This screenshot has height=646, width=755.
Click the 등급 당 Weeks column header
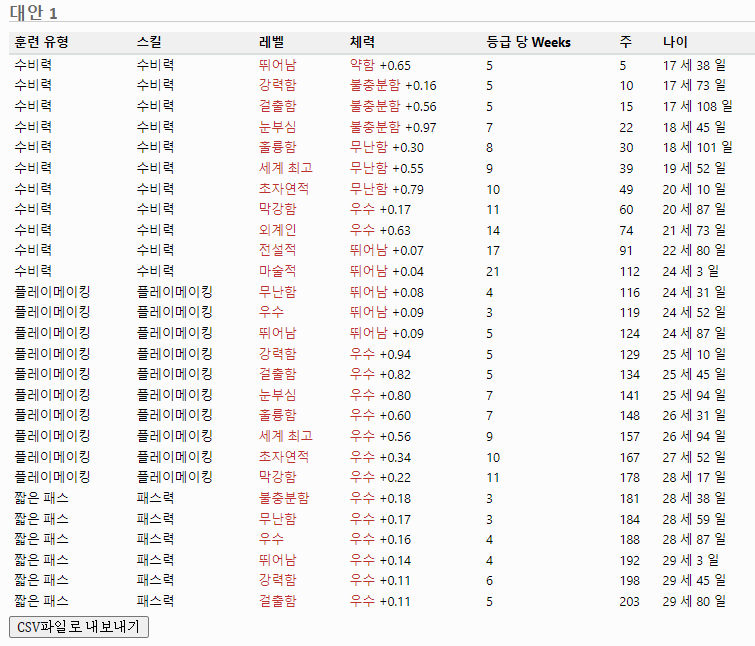[x=528, y=42]
